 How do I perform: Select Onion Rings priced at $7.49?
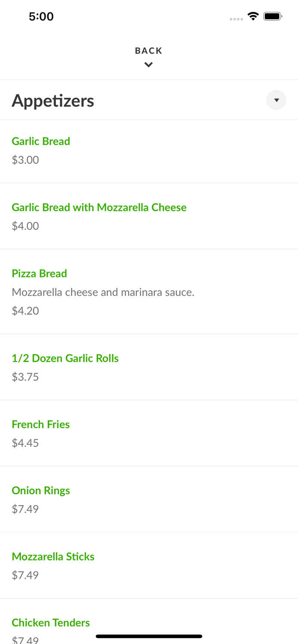pyautogui.click(x=41, y=490)
